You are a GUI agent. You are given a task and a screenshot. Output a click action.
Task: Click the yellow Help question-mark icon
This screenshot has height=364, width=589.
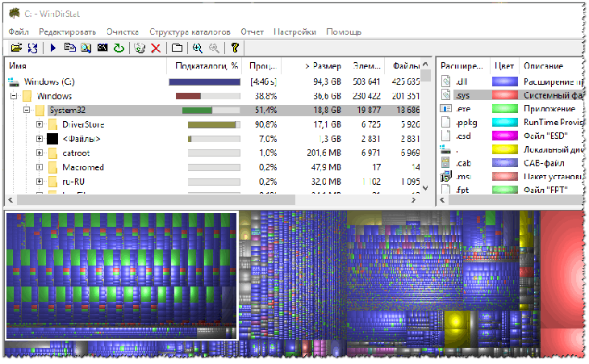(235, 48)
